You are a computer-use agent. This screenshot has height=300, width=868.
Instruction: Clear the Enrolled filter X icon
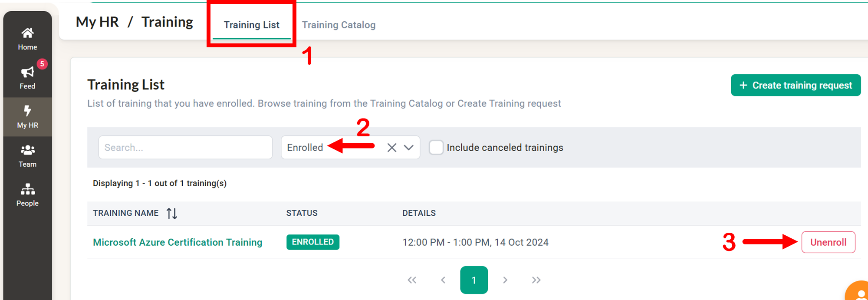(x=392, y=148)
